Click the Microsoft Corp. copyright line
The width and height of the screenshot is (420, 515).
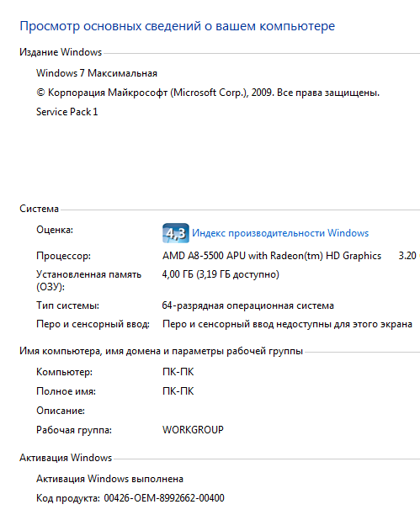[x=208, y=93]
